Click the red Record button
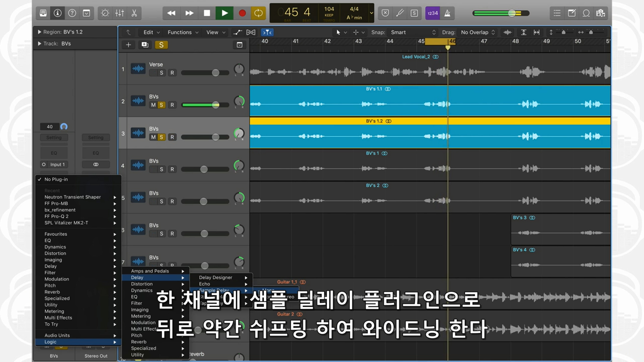644x362 pixels. coord(242,13)
